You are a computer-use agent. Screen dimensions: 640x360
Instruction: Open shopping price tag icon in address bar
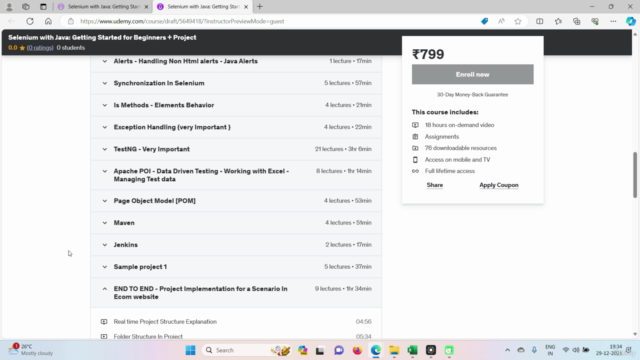(484, 21)
